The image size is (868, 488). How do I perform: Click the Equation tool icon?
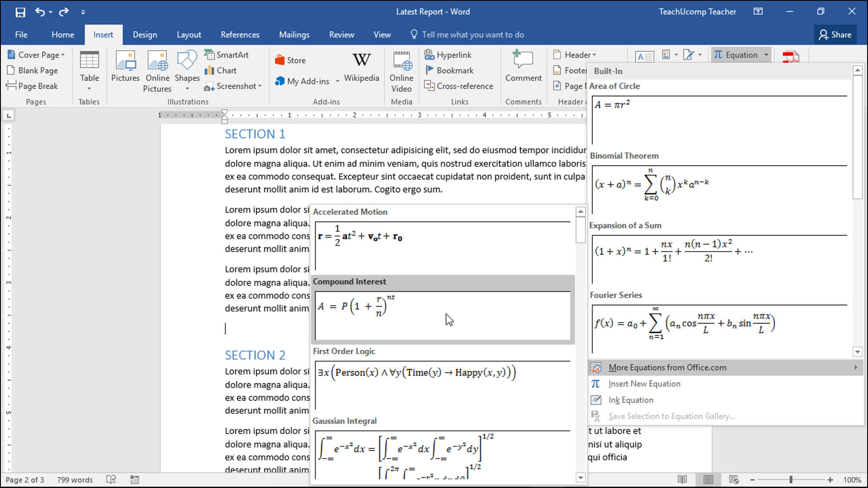[x=718, y=55]
